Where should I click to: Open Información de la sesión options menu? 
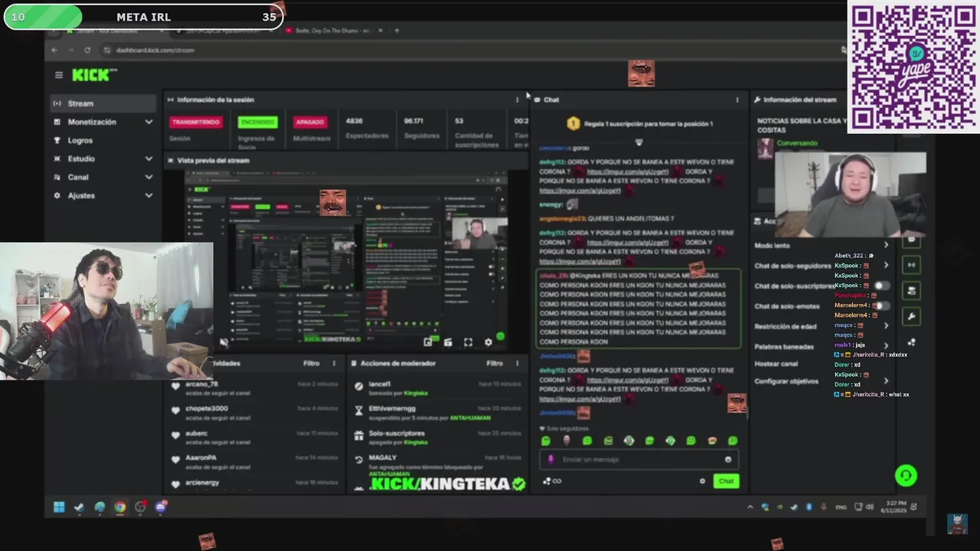[x=517, y=99]
